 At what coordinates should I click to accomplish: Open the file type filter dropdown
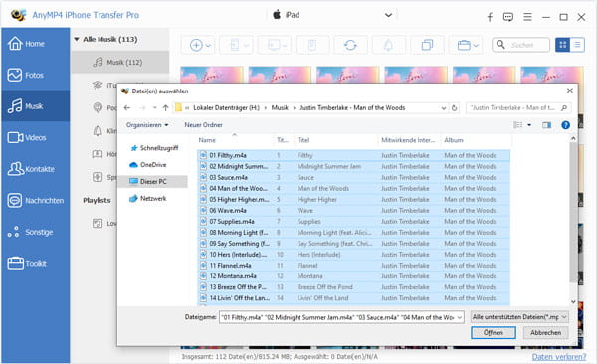(x=519, y=317)
